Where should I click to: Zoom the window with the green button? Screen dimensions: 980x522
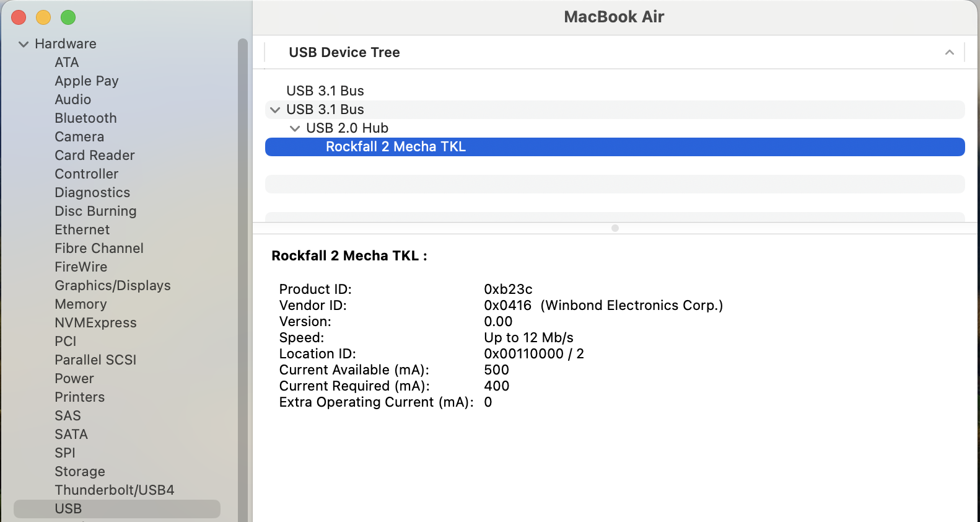pos(68,17)
